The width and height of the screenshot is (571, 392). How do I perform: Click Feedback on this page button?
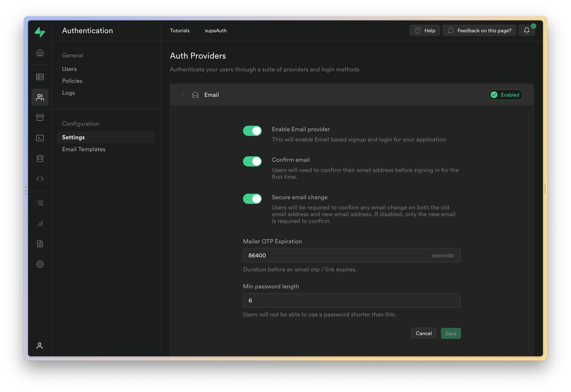point(479,30)
